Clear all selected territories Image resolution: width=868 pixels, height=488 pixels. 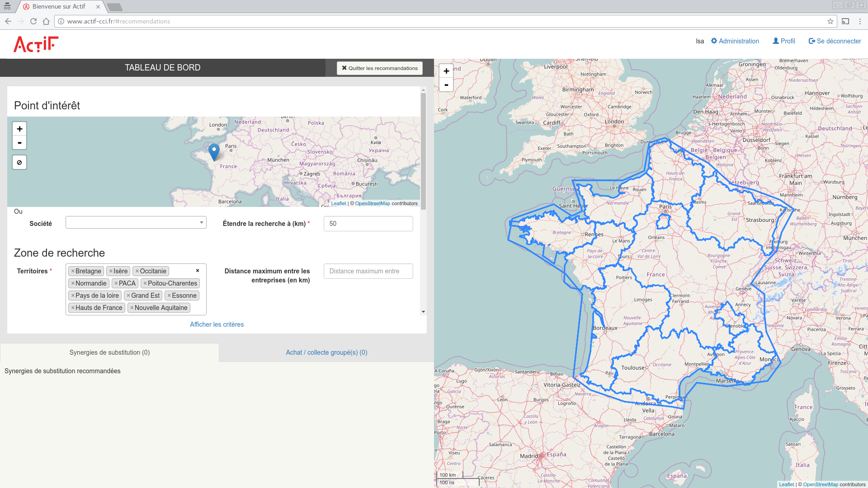point(198,271)
